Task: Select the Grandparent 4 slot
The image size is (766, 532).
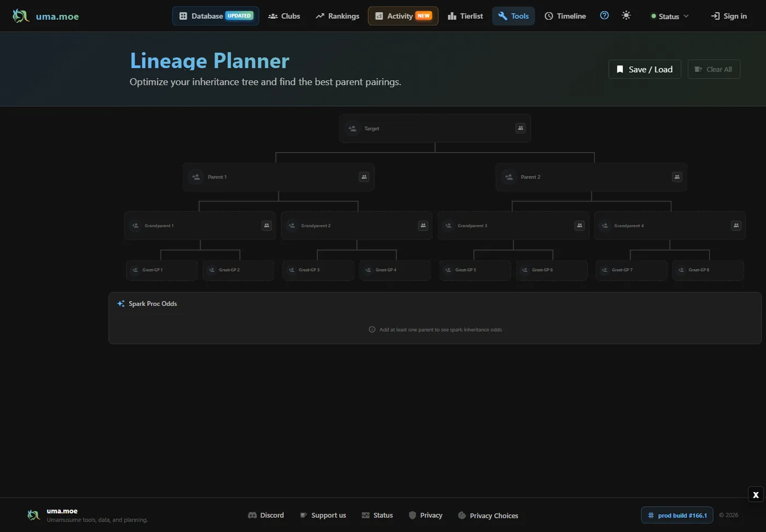Action: (x=670, y=225)
